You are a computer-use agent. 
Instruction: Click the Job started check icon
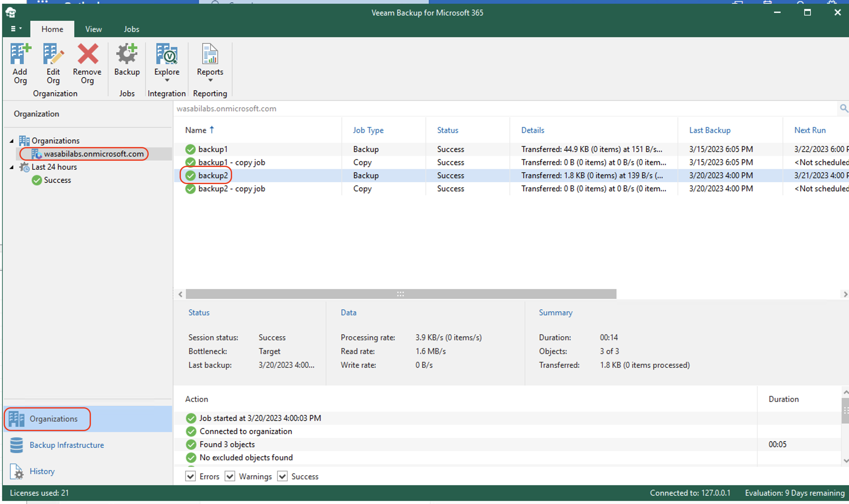click(191, 418)
